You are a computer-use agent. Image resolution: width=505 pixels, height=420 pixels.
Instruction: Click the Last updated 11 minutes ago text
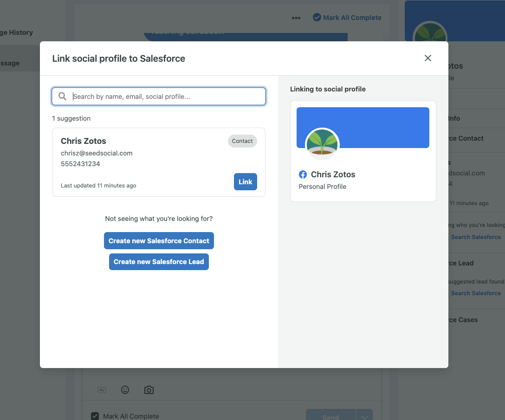tap(98, 186)
